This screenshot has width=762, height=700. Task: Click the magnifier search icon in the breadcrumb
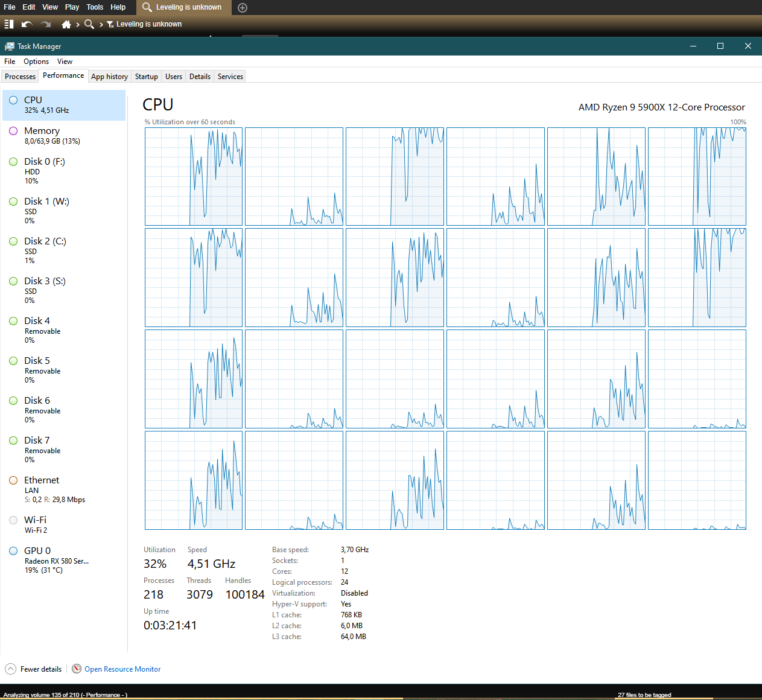(89, 24)
